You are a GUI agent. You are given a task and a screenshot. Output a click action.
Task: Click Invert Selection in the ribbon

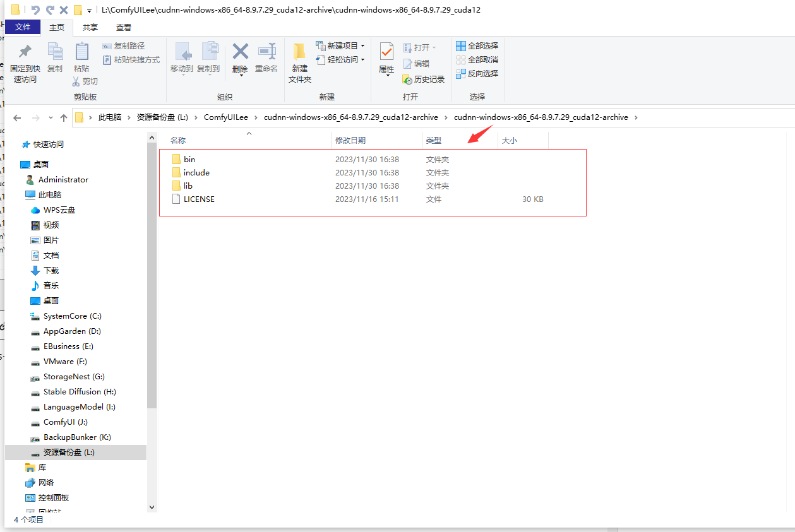click(477, 73)
